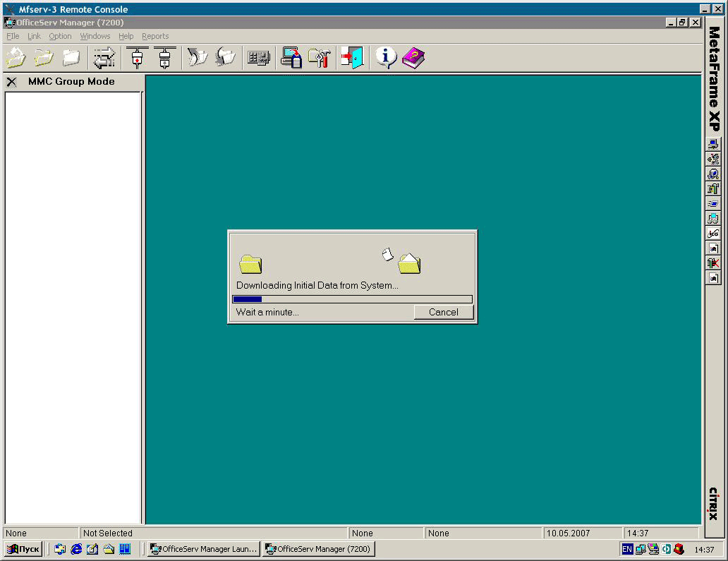Click the folder with right-curving arrow icon
This screenshot has width=728, height=561.
pyautogui.click(x=198, y=58)
